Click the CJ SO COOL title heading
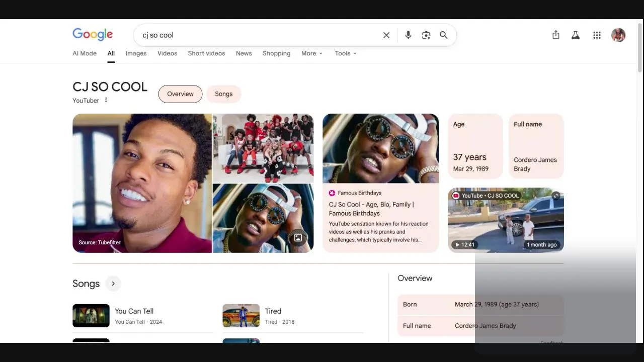 [110, 86]
